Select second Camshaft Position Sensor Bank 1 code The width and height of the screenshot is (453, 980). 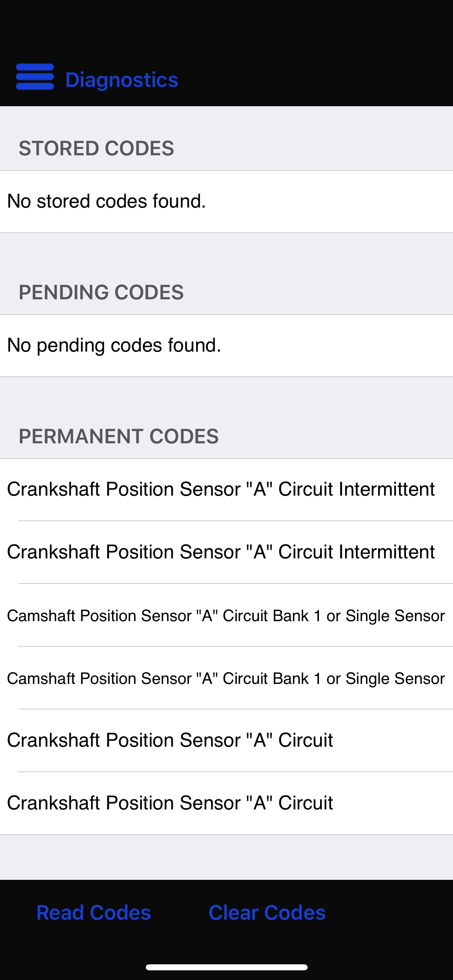[x=226, y=678]
